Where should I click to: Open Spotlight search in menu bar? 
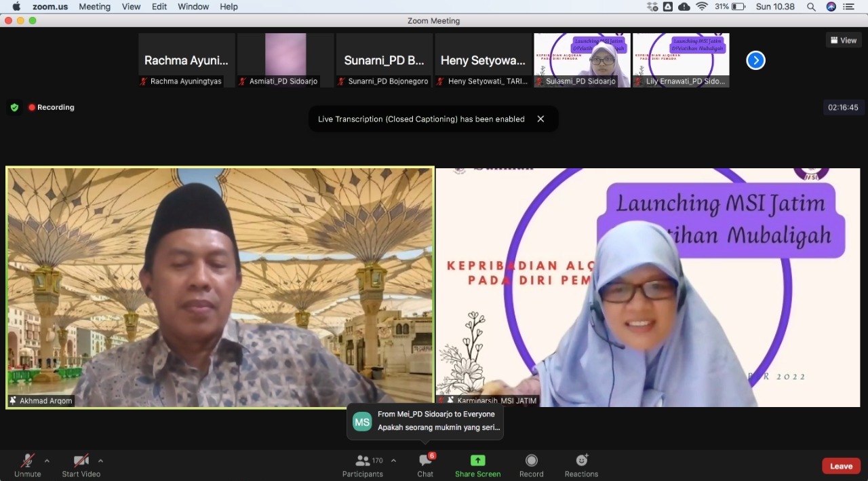click(811, 7)
